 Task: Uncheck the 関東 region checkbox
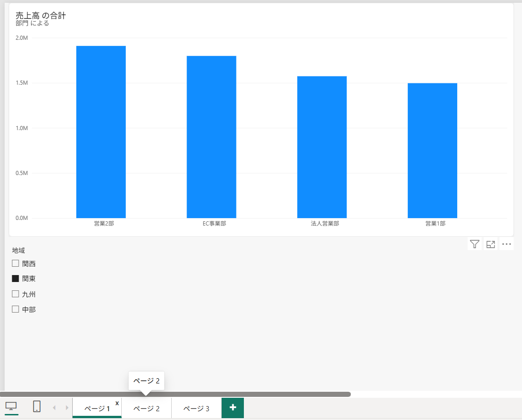tap(15, 278)
